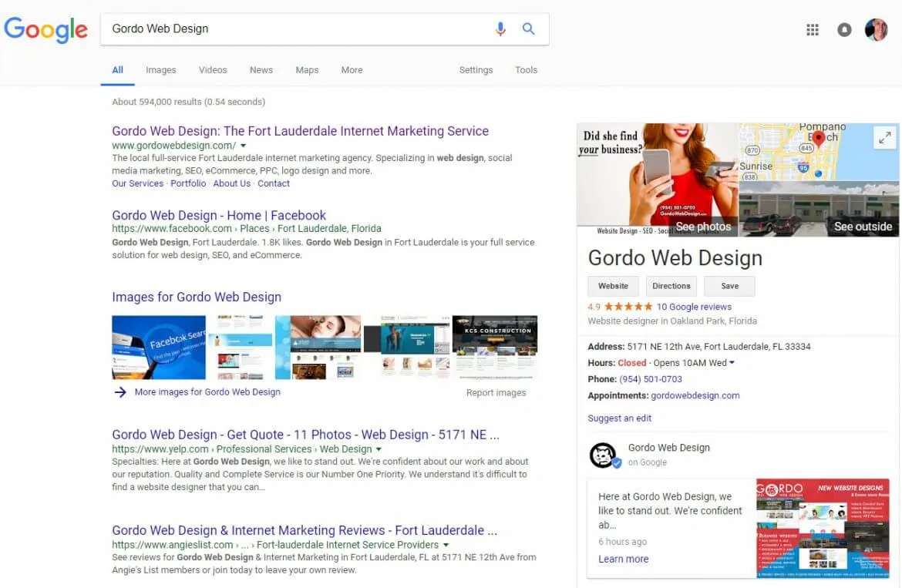Select the KCS Construction image thumbnail
The height and width of the screenshot is (588, 902).
click(x=495, y=344)
